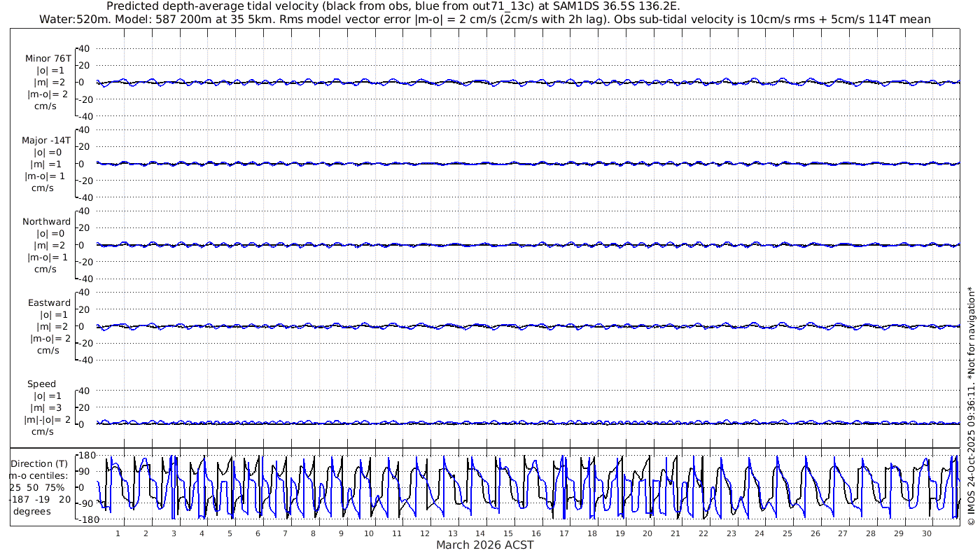
Task: Click day '3' on the date axis
Action: [174, 533]
